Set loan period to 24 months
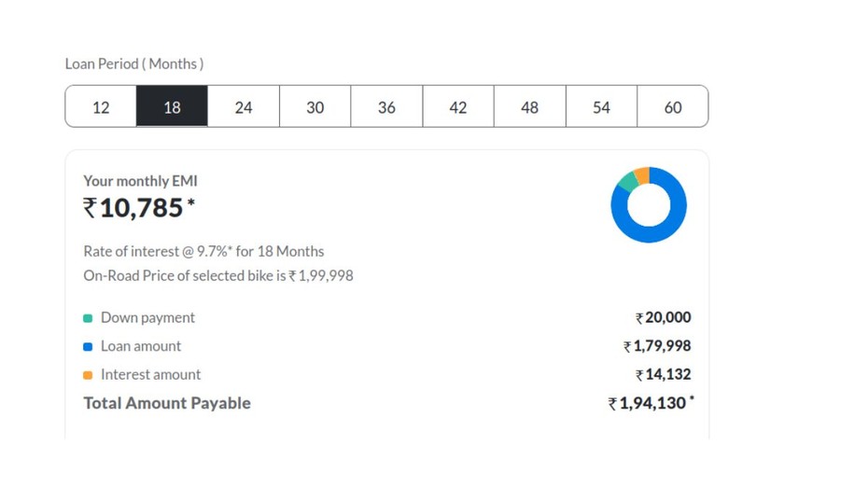 [244, 107]
